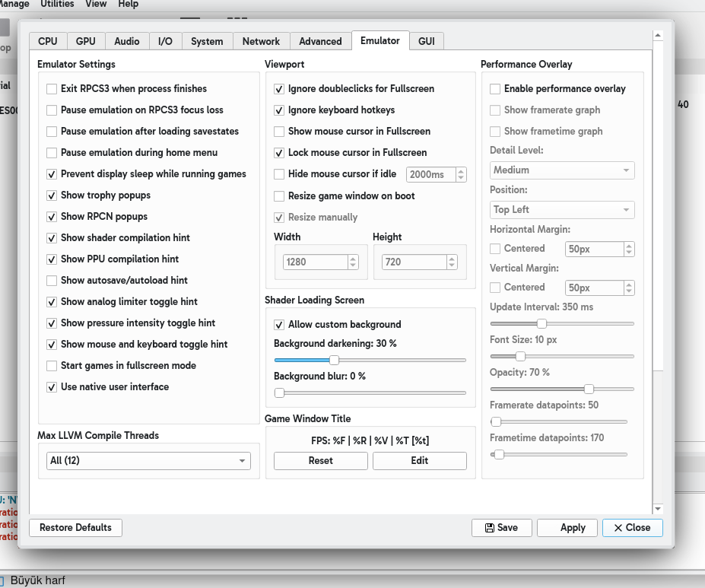This screenshot has width=705, height=588.
Task: Click the Utilities menu
Action: [x=57, y=4]
